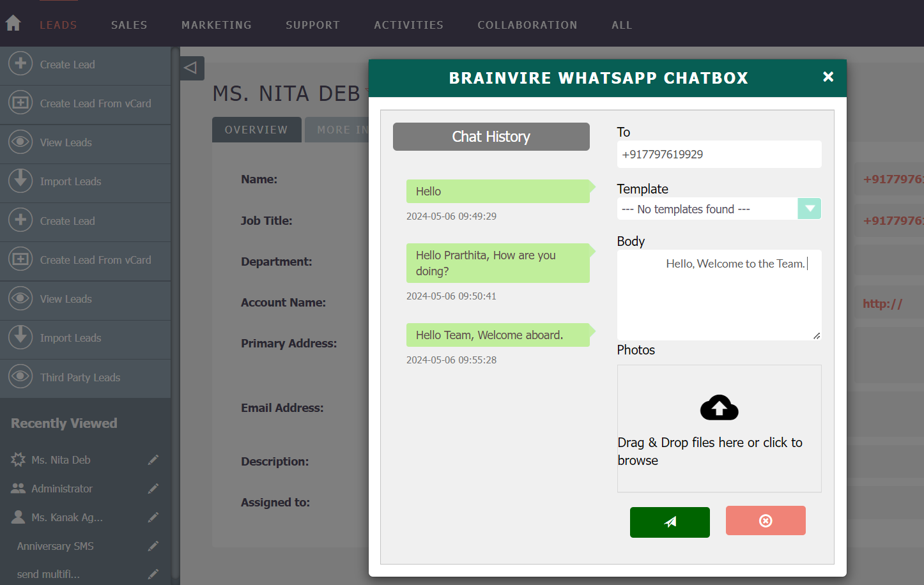This screenshot has height=585, width=924.
Task: Open the COLLABORATION menu
Action: [x=527, y=25]
